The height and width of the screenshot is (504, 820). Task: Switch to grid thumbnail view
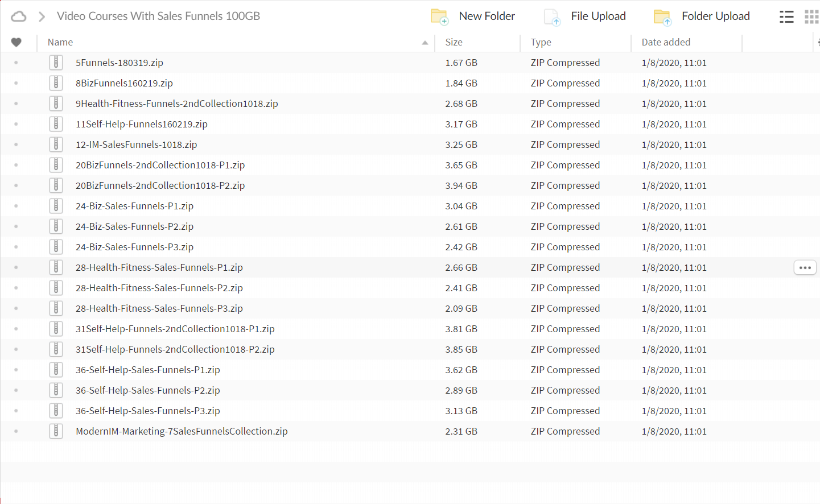click(x=811, y=17)
